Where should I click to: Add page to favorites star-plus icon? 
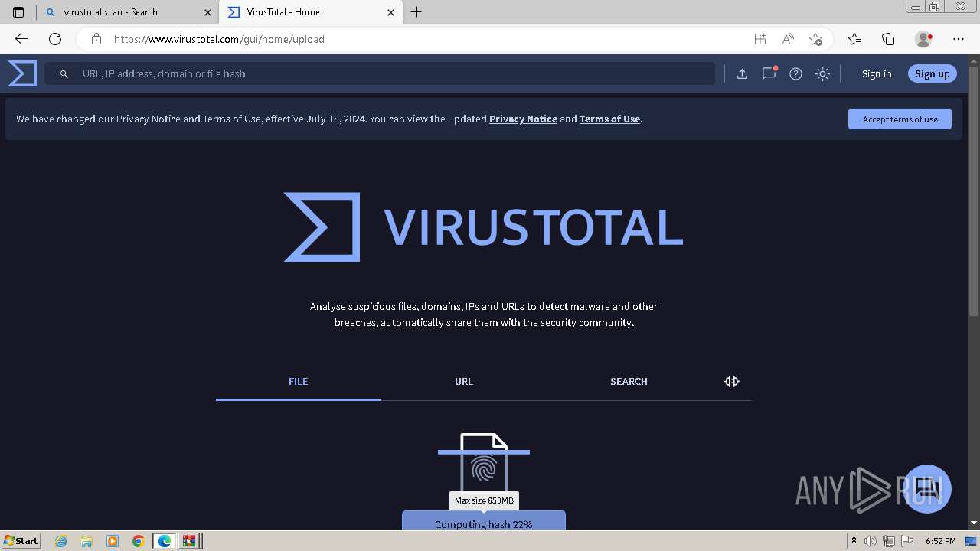pyautogui.click(x=815, y=39)
